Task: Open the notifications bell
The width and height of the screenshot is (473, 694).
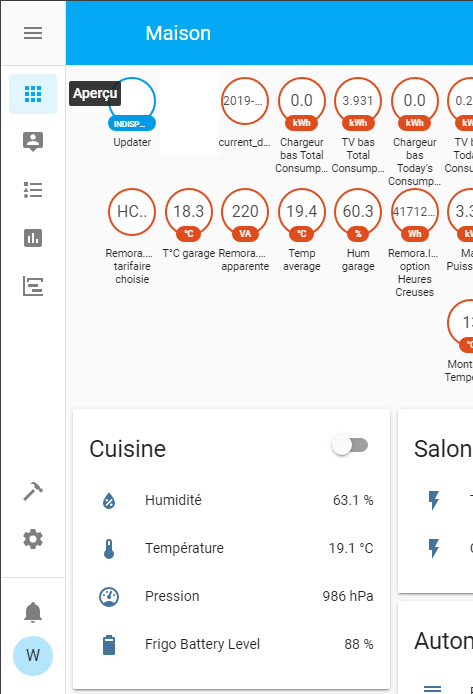Action: [x=33, y=613]
